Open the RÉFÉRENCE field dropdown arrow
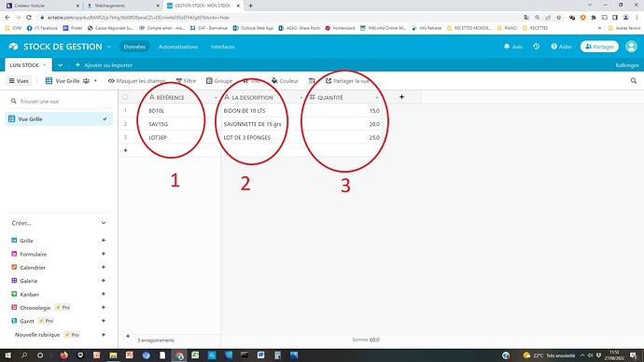This screenshot has width=644, height=362. click(216, 97)
